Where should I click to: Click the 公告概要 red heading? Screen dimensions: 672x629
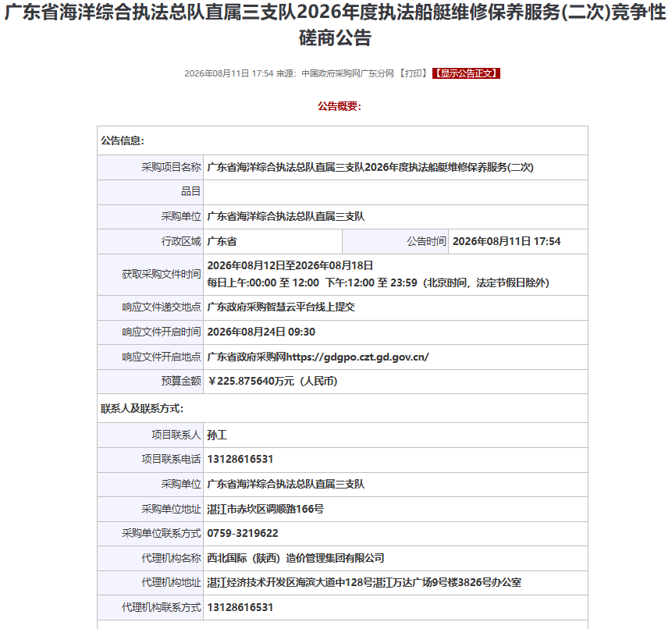point(340,106)
